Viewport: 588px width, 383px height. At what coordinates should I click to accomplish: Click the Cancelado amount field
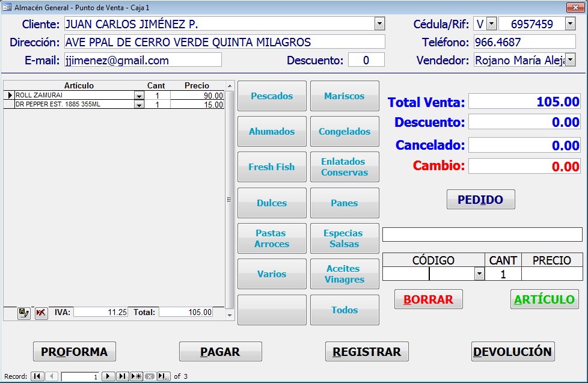click(x=525, y=145)
